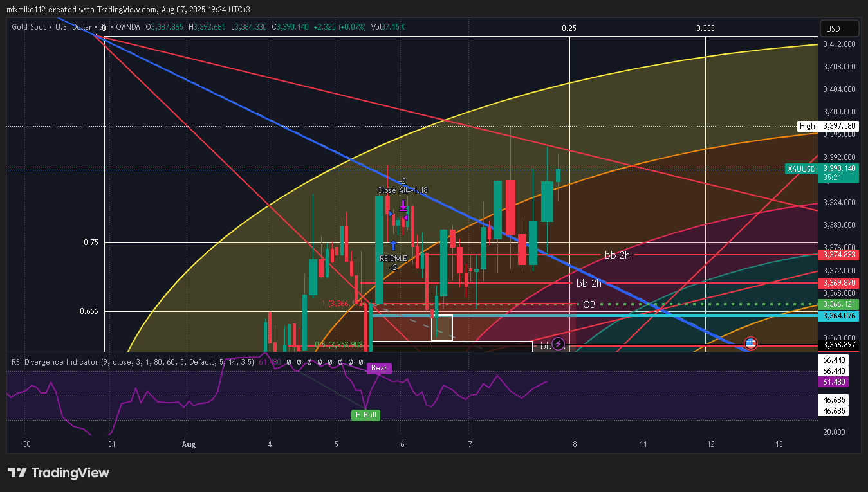Viewport: 868px width, 492px height.
Task: Click the 13 date on time axis
Action: pyautogui.click(x=779, y=444)
